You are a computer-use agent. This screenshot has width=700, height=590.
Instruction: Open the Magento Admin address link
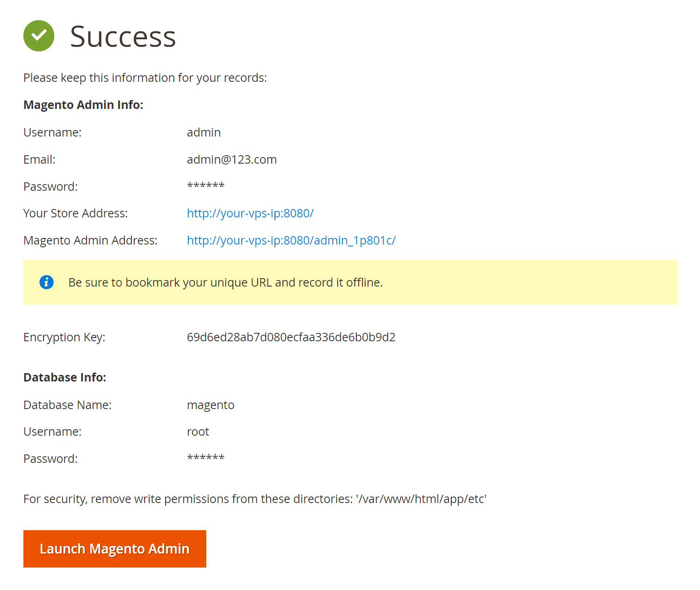[291, 241]
